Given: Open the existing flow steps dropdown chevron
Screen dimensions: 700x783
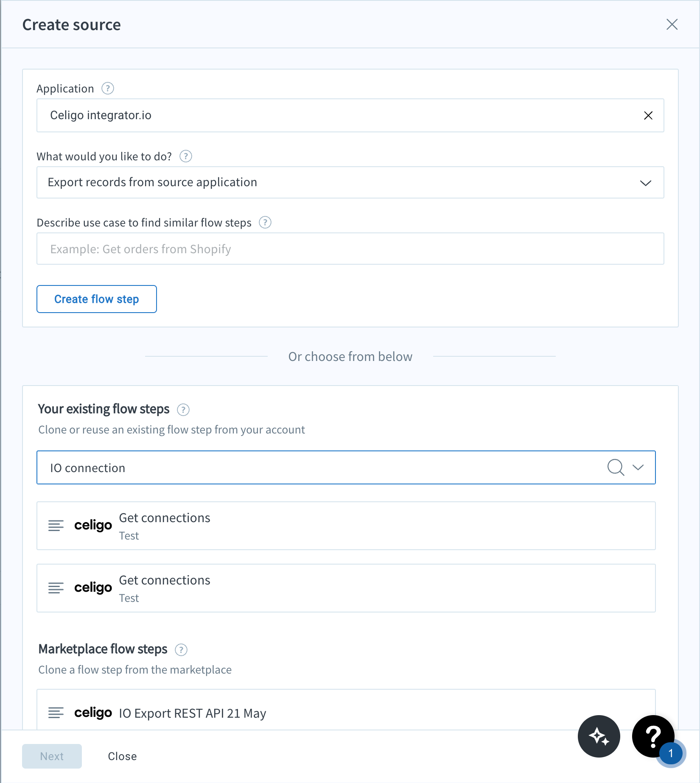Looking at the screenshot, I should click(x=638, y=467).
